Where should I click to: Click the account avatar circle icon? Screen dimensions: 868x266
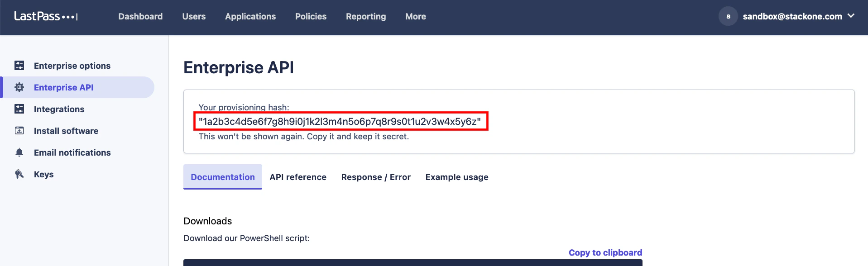(x=728, y=16)
